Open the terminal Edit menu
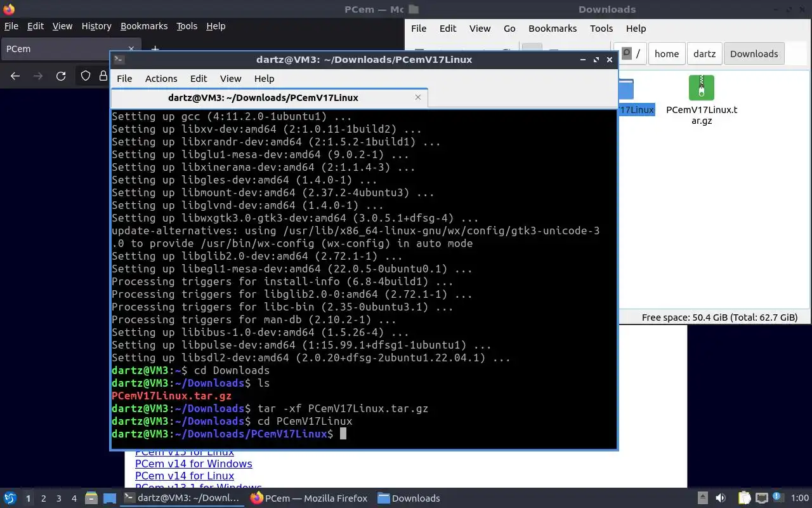The height and width of the screenshot is (508, 812). pos(199,78)
